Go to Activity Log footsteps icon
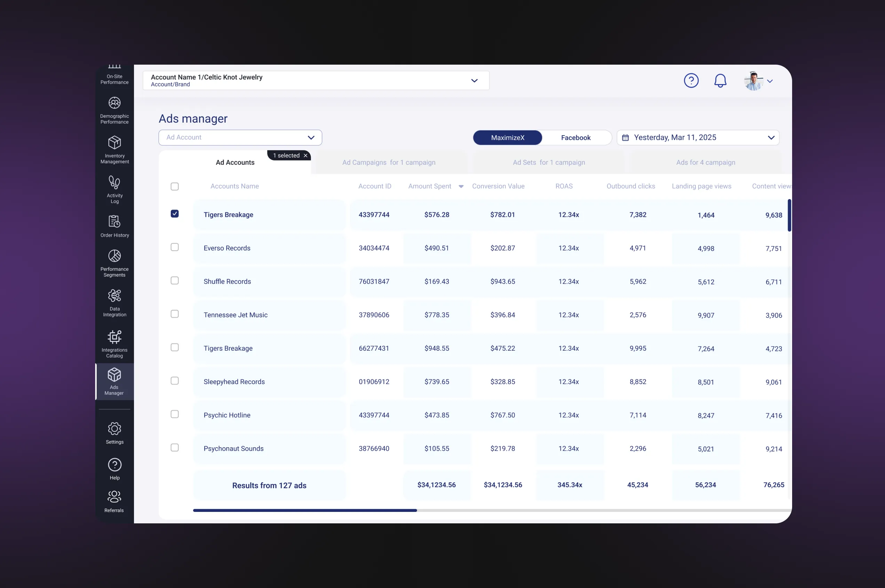Image resolution: width=885 pixels, height=588 pixels. pyautogui.click(x=114, y=183)
